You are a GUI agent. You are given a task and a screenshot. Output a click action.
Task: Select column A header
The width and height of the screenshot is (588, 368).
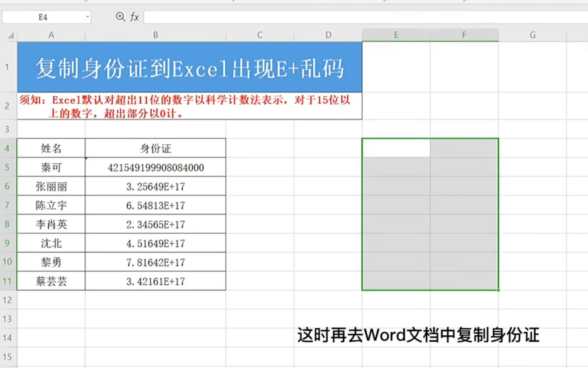51,35
